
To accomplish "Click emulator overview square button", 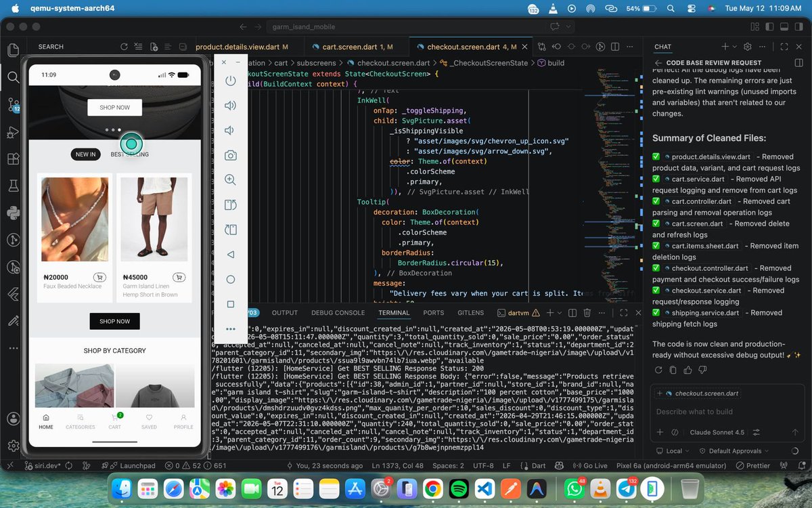I will pyautogui.click(x=231, y=304).
